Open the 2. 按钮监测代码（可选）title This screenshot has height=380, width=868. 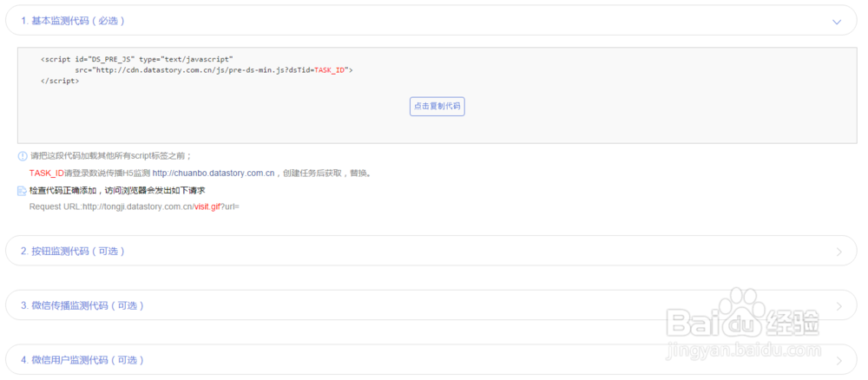coord(73,251)
